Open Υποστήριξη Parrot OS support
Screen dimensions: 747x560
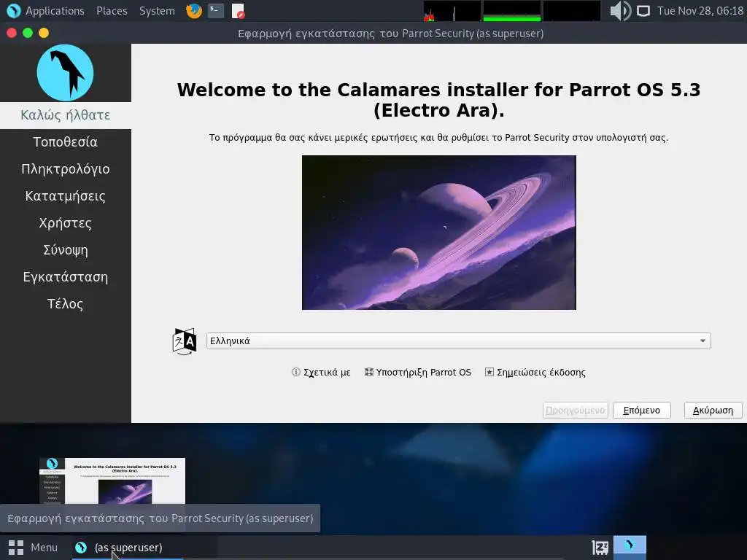click(x=418, y=373)
